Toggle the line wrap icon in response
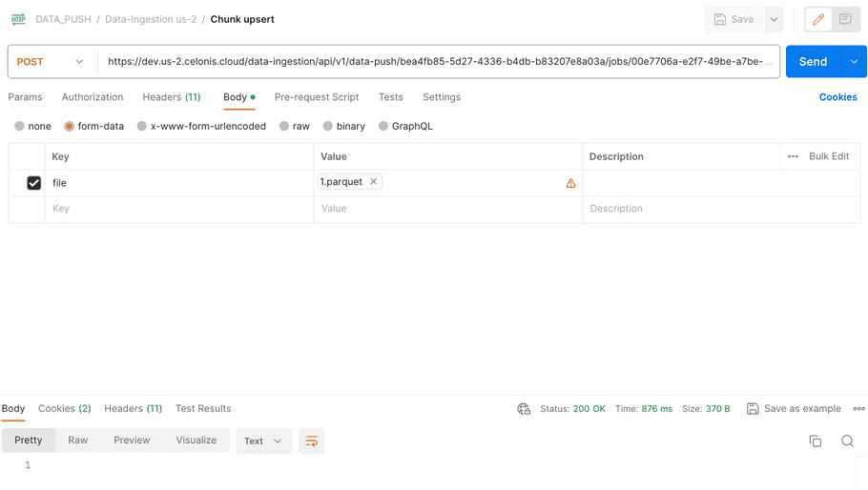868x490 pixels. [x=311, y=440]
